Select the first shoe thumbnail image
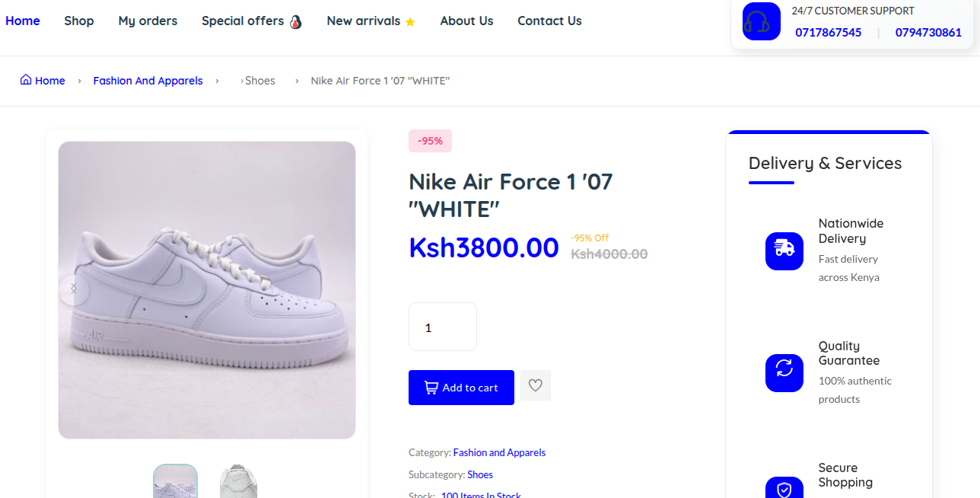 [176, 481]
